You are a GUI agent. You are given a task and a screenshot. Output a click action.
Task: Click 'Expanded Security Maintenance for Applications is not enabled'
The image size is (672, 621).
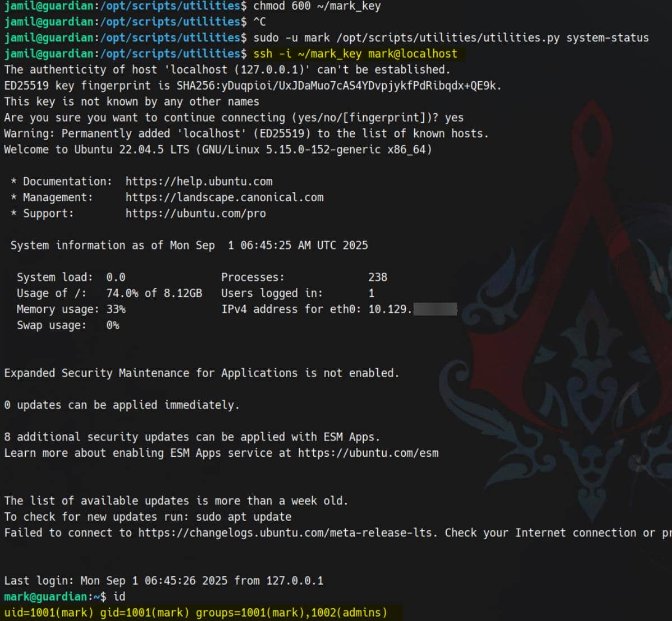201,373
